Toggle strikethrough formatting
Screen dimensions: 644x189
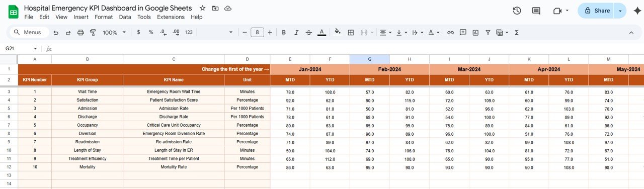(309, 32)
